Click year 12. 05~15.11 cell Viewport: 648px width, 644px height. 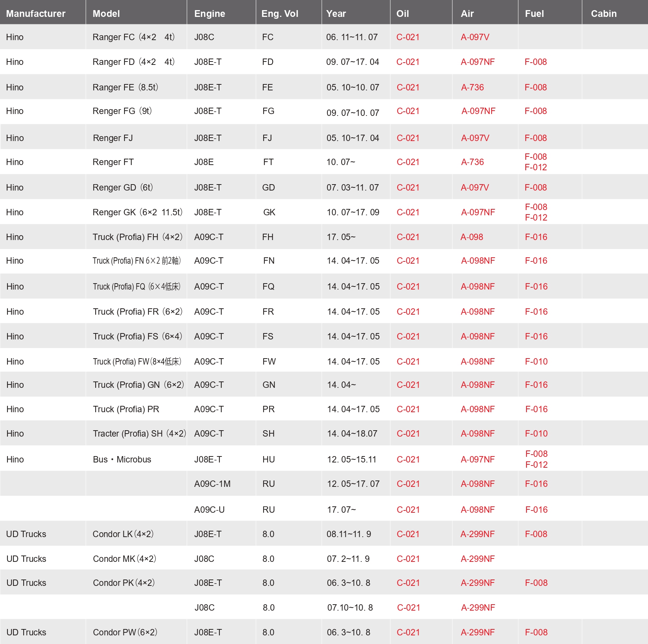click(351, 459)
